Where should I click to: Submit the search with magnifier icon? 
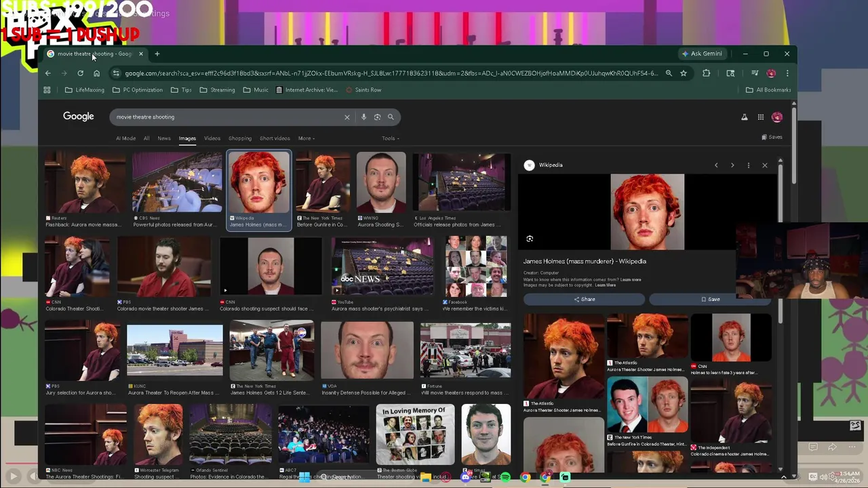pyautogui.click(x=391, y=117)
